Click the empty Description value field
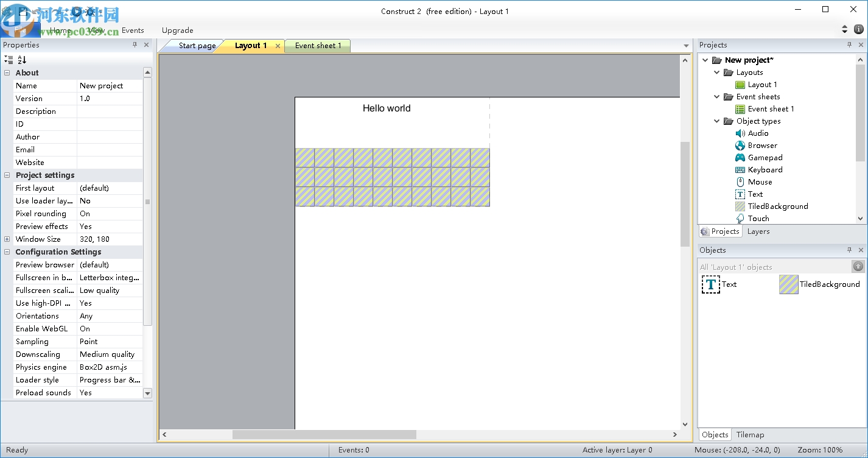The width and height of the screenshot is (868, 458). (x=110, y=111)
